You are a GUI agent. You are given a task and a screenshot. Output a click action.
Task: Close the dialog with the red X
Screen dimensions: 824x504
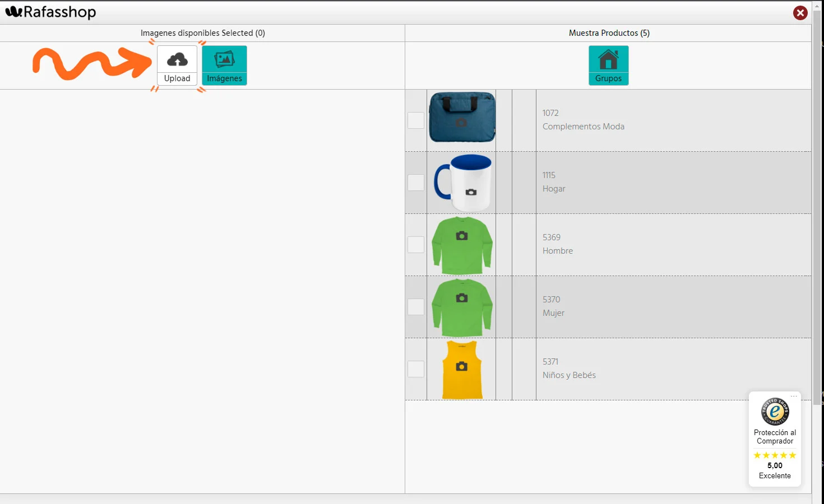click(x=800, y=13)
